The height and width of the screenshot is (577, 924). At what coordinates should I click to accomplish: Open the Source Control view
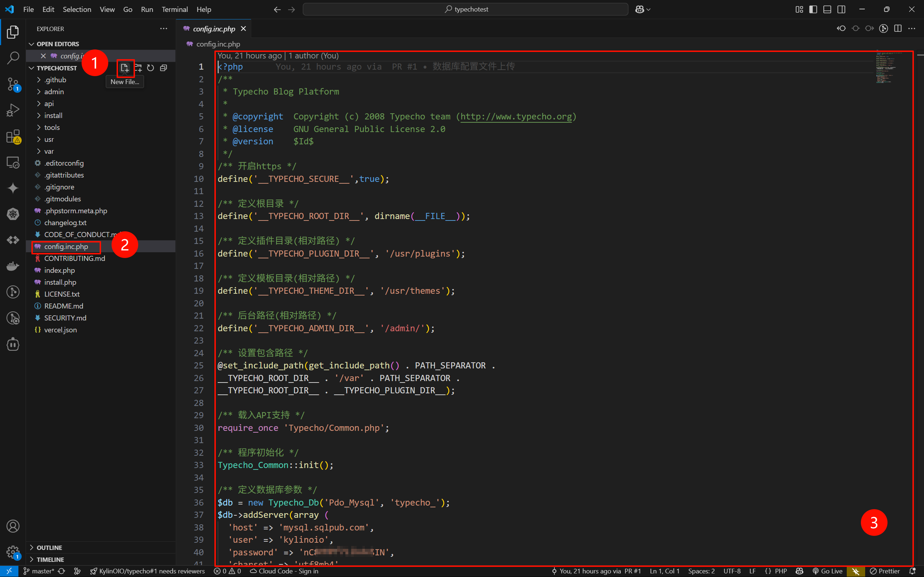(13, 84)
